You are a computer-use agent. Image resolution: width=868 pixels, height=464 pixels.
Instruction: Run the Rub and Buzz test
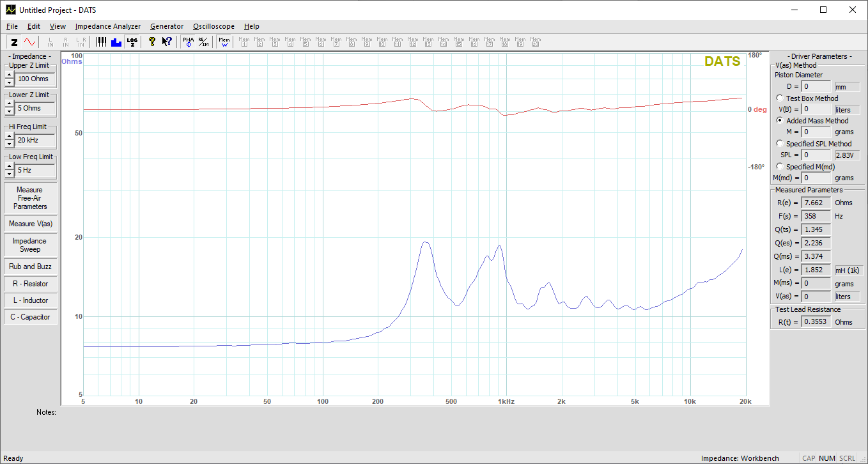pyautogui.click(x=30, y=267)
